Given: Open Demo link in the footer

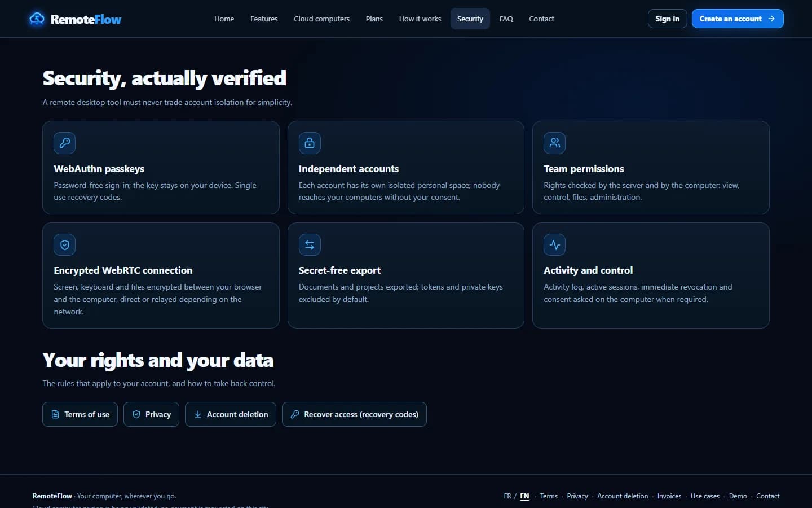Looking at the screenshot, I should pyautogui.click(x=738, y=496).
